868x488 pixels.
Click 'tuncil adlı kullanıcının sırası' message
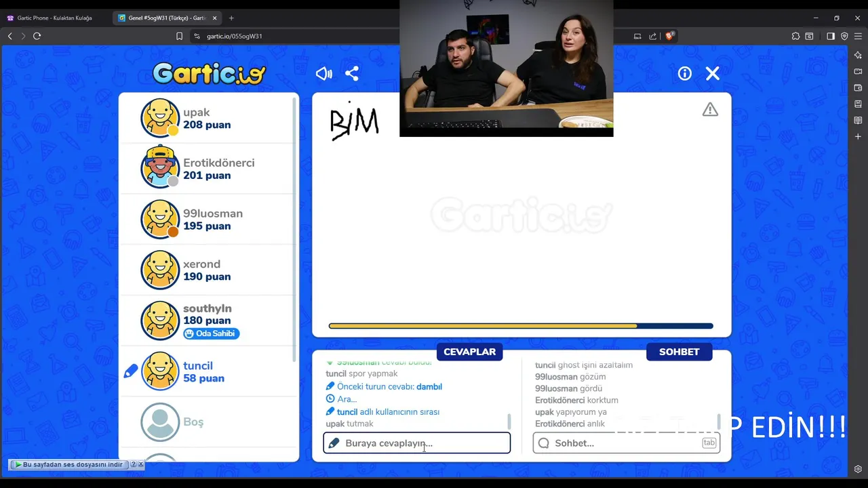pos(382,411)
